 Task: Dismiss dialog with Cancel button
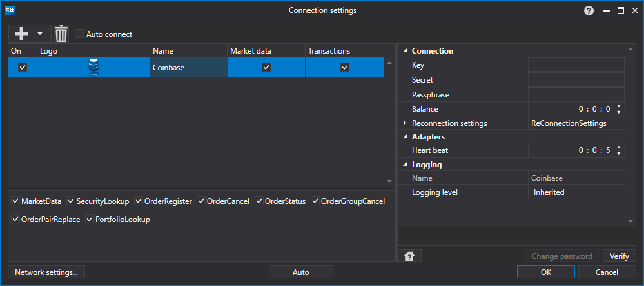coord(607,272)
